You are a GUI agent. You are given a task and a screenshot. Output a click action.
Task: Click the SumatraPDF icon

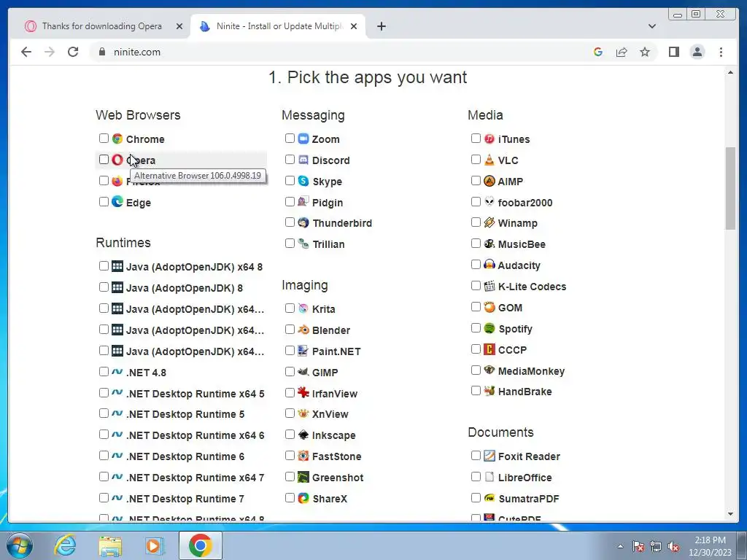click(x=489, y=498)
